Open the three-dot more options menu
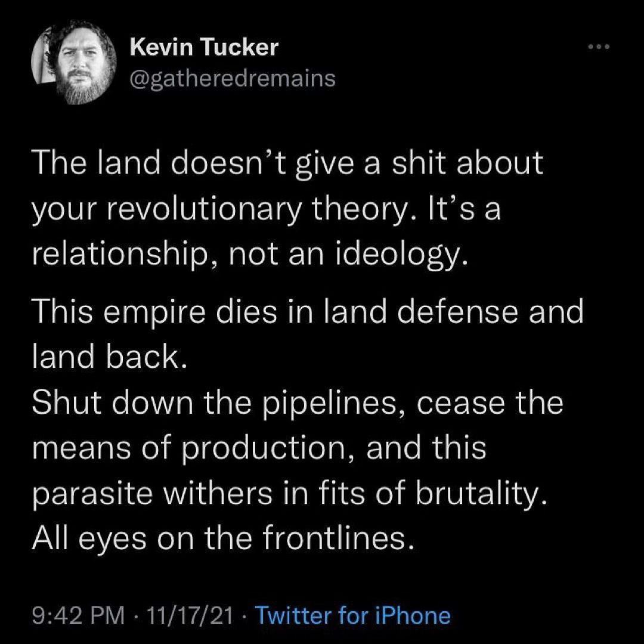 point(598,49)
